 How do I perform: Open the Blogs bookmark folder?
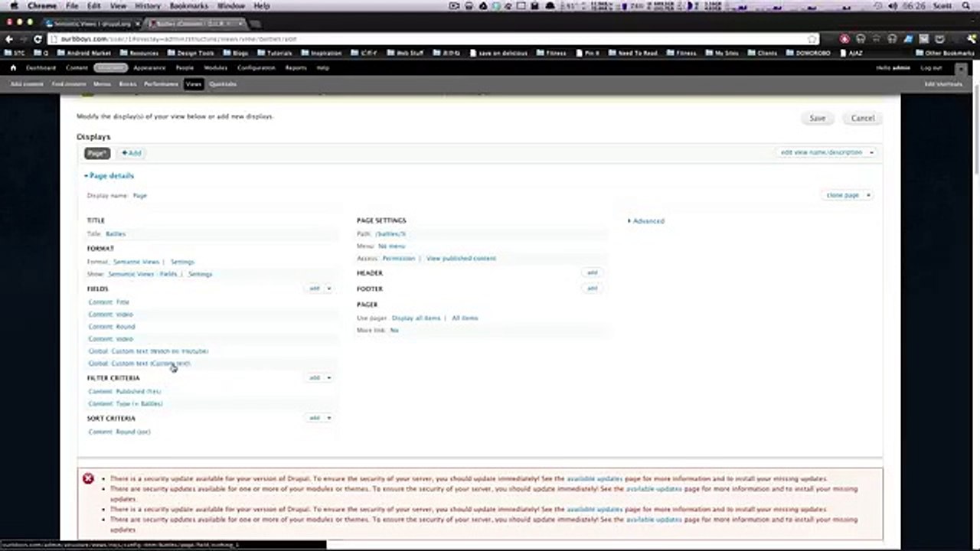pos(236,53)
